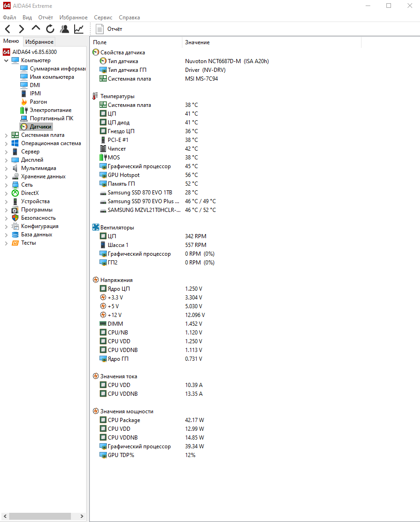The image size is (420, 522).
Task: Click the PCI-E #1 slot icon
Action: coord(103,140)
